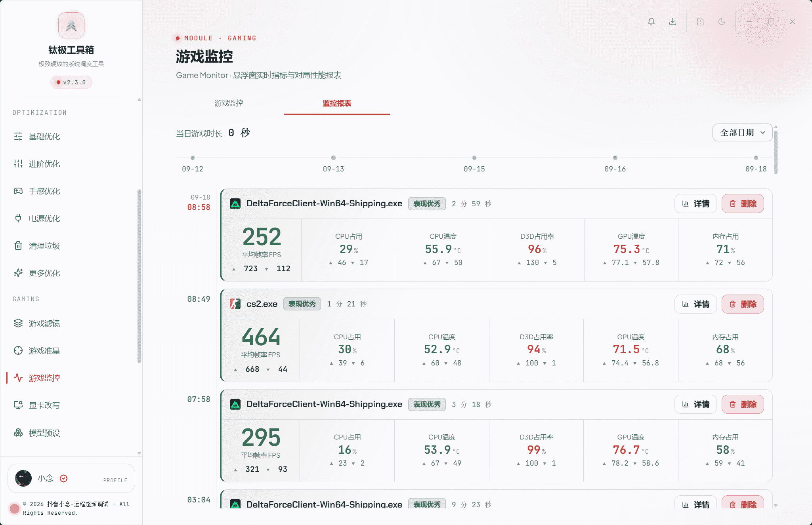Switch to the 监控报表 tab
812x525 pixels.
[x=337, y=103]
